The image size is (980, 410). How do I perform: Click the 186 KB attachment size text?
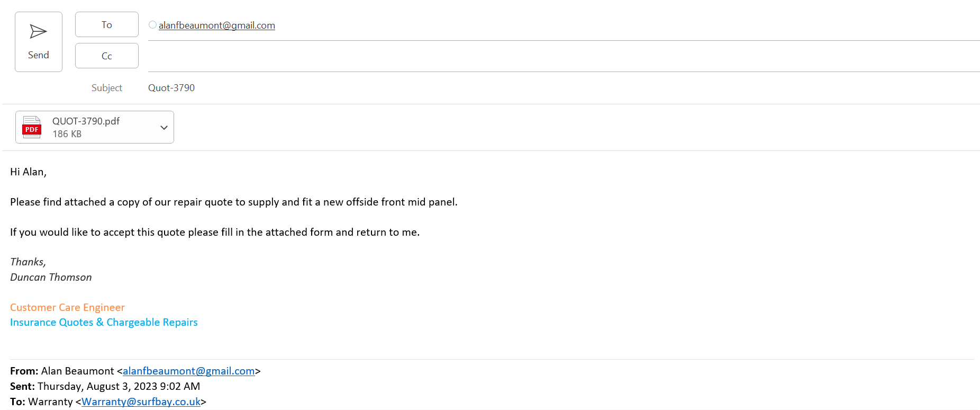[67, 135]
